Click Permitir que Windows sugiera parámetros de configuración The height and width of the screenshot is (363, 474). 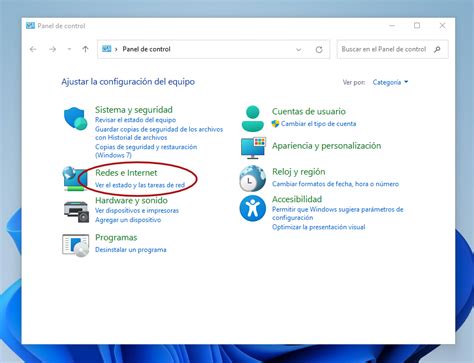(x=338, y=213)
